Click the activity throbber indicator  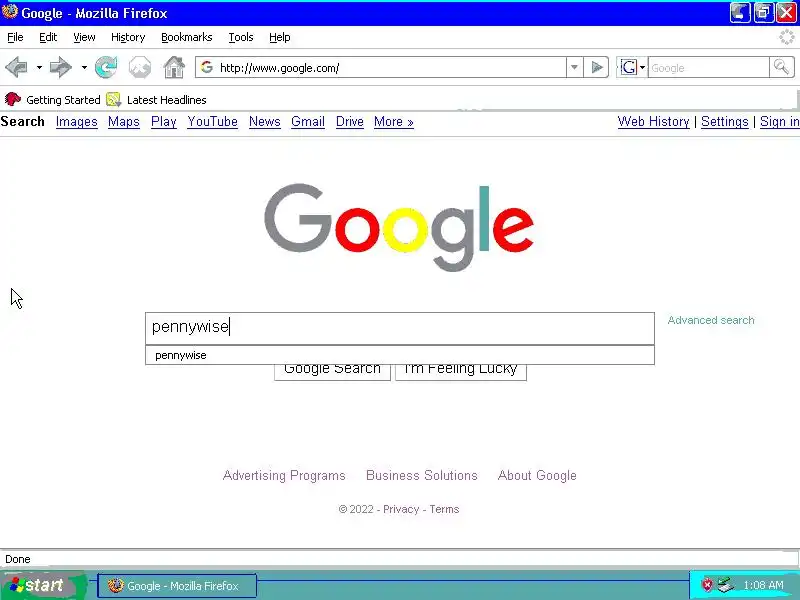[787, 37]
